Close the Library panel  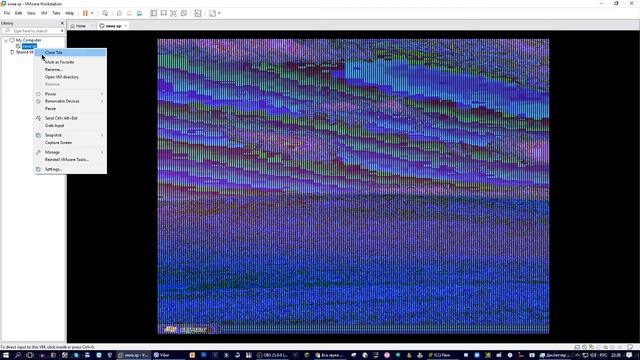click(62, 23)
